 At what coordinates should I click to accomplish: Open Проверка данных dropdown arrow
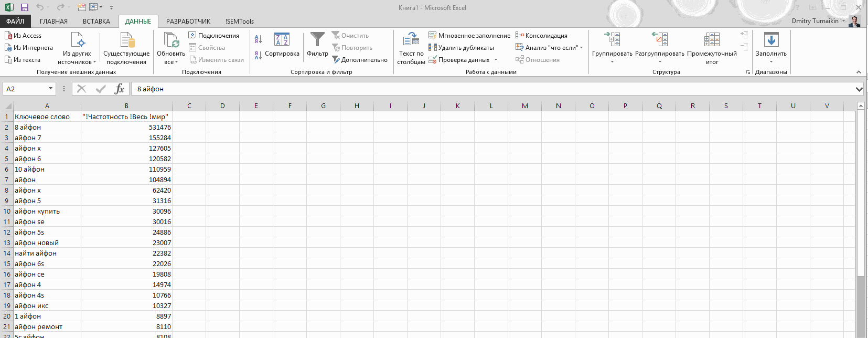click(x=496, y=60)
